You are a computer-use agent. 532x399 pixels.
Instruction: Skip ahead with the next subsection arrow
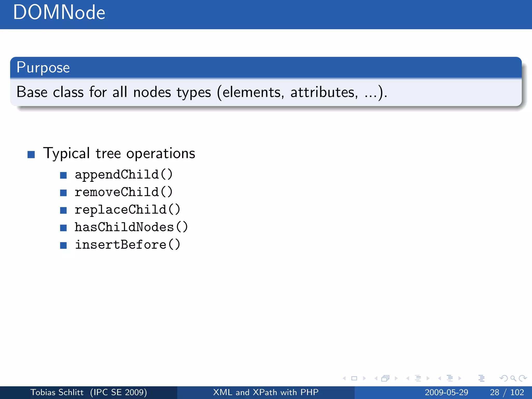(x=428, y=378)
